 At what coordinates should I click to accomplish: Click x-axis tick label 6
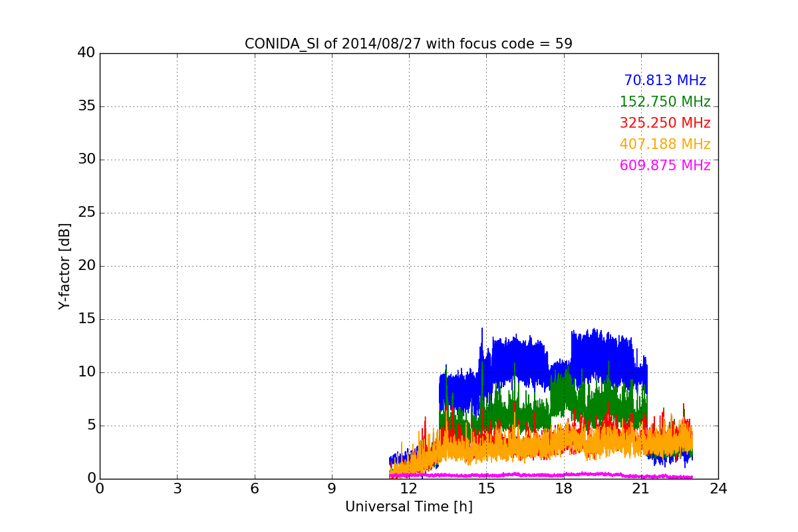[254, 489]
